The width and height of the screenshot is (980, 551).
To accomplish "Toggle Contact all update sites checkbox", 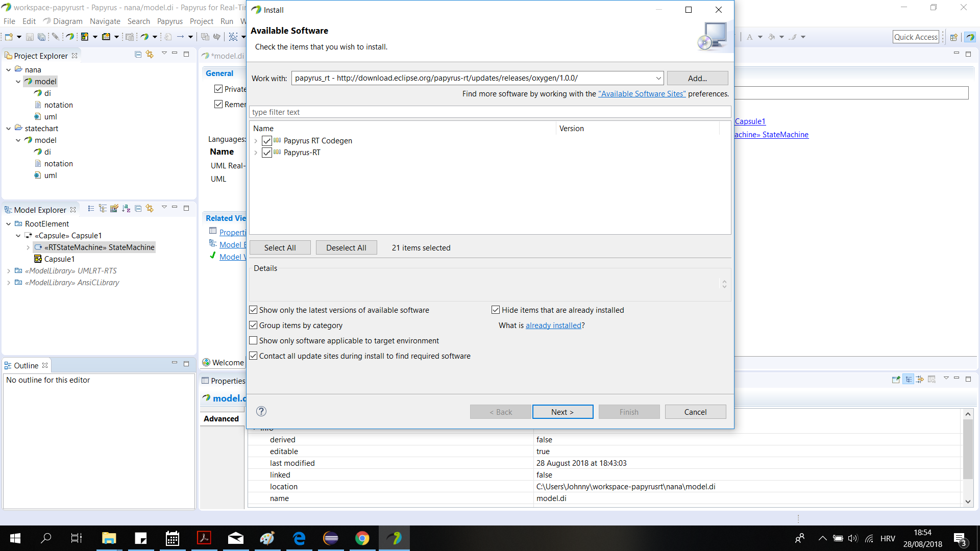I will [x=253, y=356].
